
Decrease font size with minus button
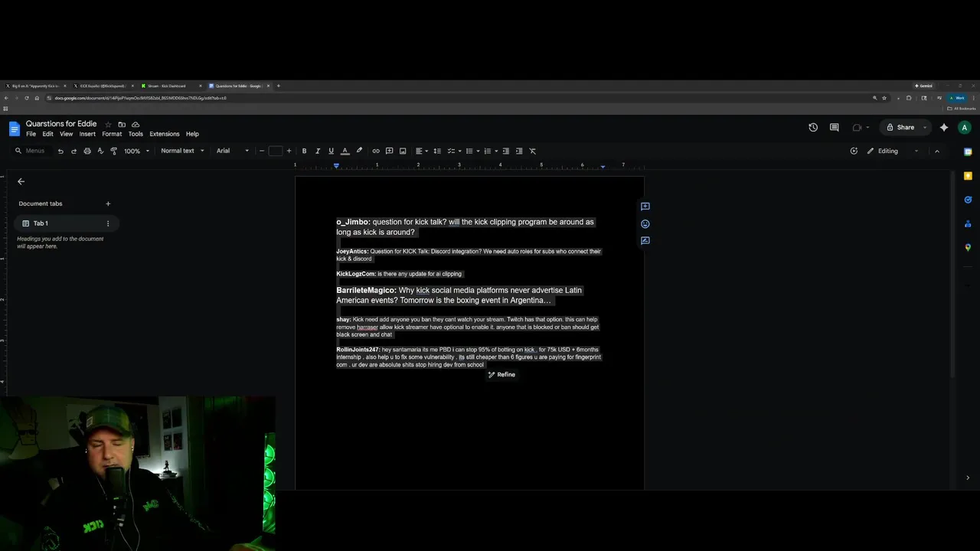click(x=262, y=151)
